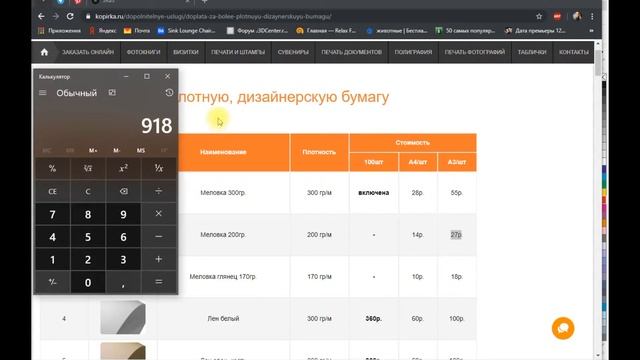Click the Лен белый paper thumbnail

pos(123,317)
